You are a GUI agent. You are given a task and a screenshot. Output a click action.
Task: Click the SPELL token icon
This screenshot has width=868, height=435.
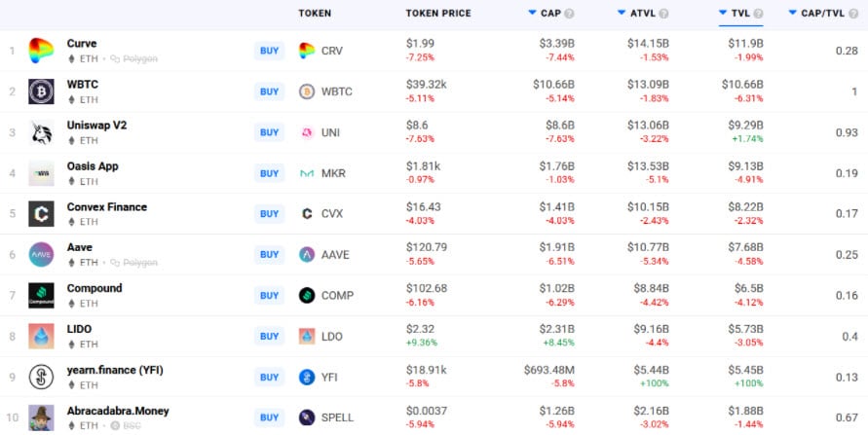tap(307, 417)
